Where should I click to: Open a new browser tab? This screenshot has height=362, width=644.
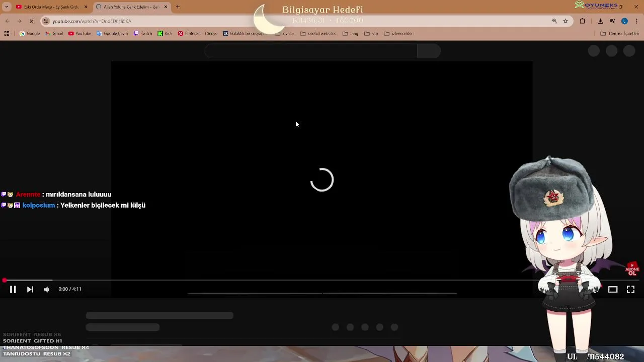178,7
